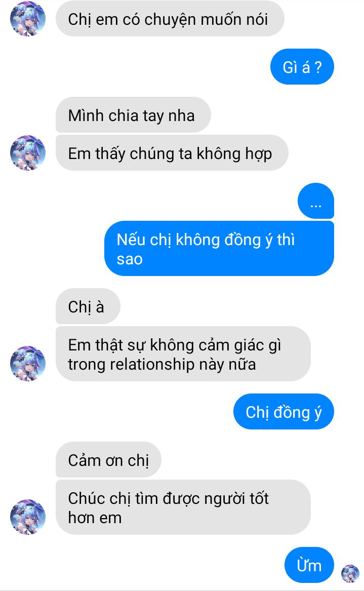Select the blue '...' message bubble

coord(316,201)
